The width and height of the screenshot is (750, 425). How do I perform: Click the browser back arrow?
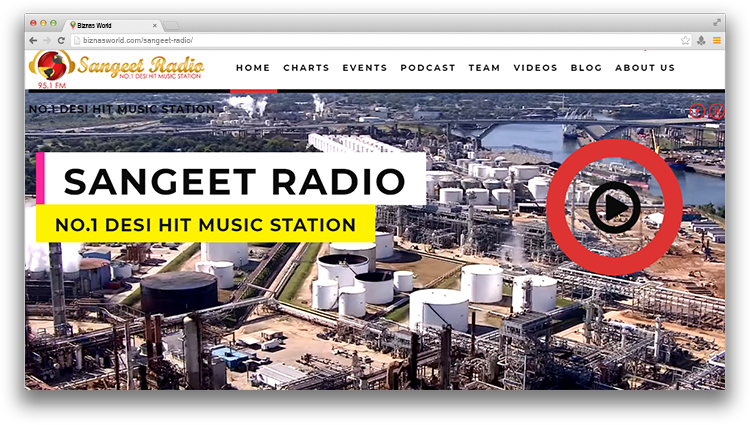point(33,41)
